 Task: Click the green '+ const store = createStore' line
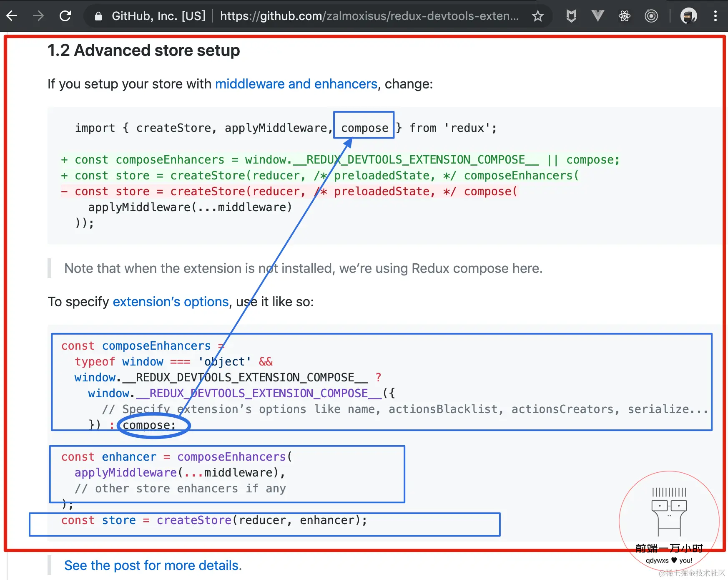coord(320,176)
